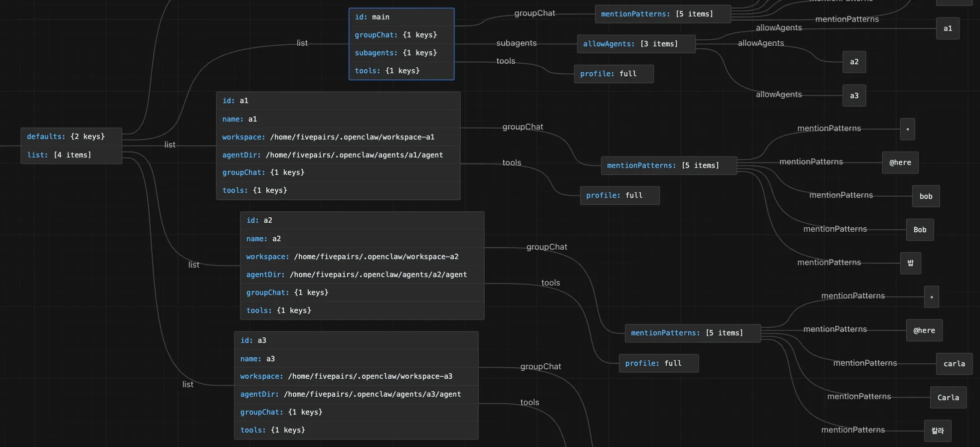Click "groupChat: {1 keys}" in the a2 node
980x447 pixels.
362,293
